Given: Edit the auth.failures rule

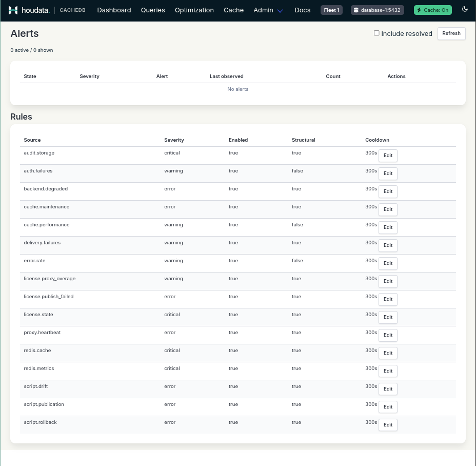Looking at the screenshot, I should (388, 173).
